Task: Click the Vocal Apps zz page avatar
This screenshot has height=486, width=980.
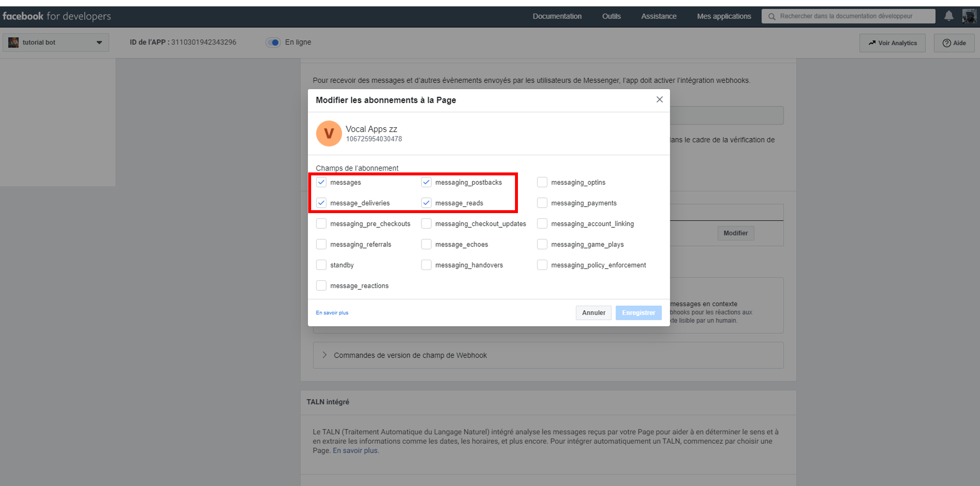Action: (329, 133)
